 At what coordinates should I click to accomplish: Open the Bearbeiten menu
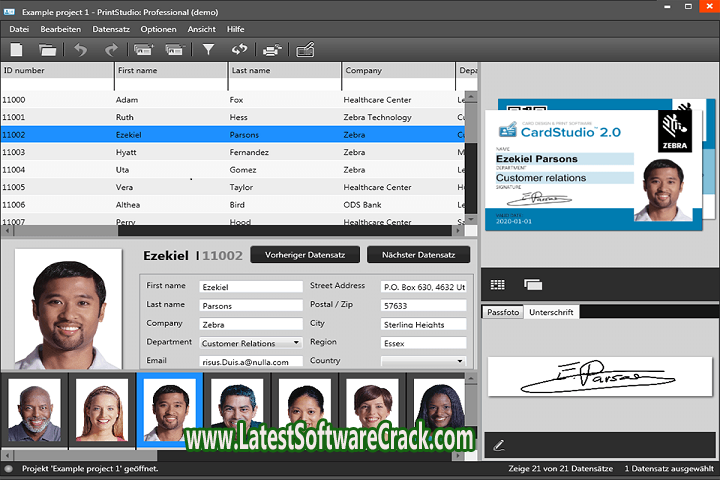tap(60, 29)
